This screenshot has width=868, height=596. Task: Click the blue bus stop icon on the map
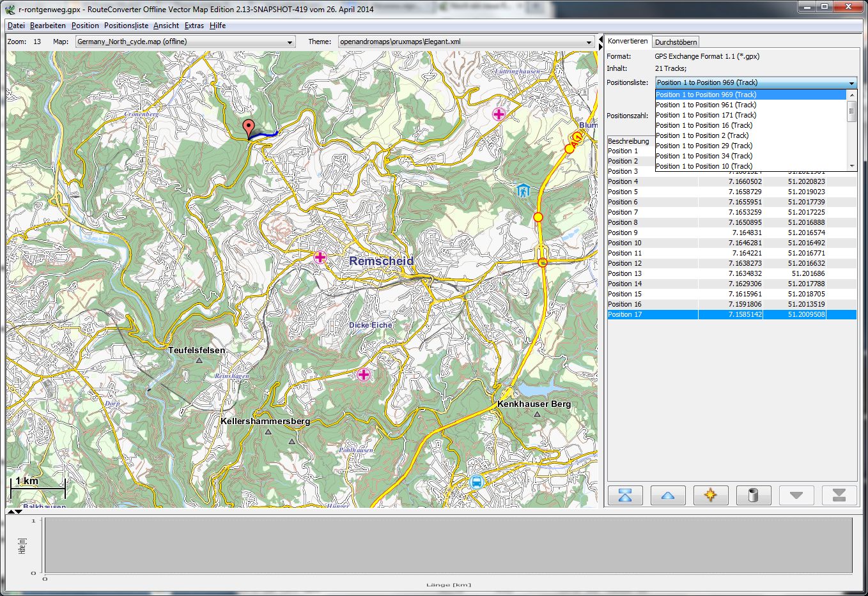(476, 482)
